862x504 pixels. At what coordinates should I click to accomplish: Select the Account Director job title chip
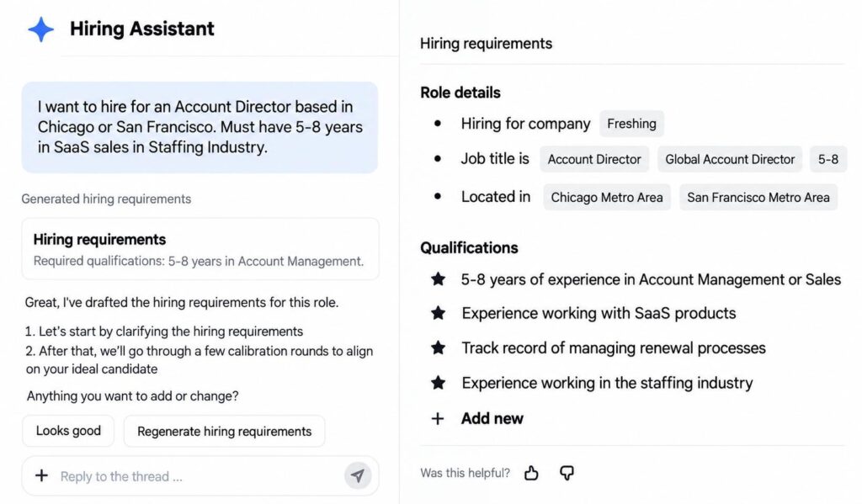594,159
